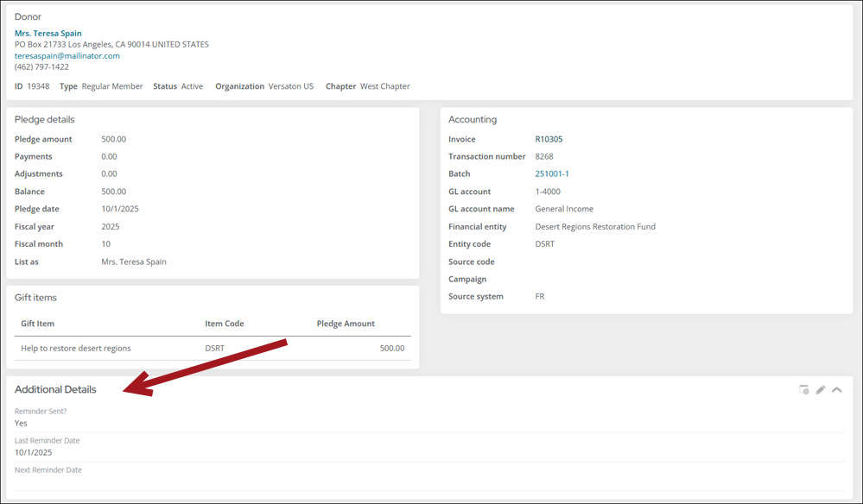Click the Last Reminder Date value
Image resolution: width=863 pixels, height=504 pixels.
coord(34,452)
